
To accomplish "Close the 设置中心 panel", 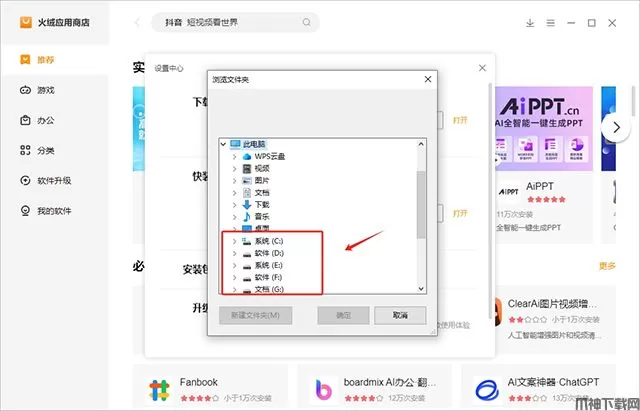I will tap(482, 68).
